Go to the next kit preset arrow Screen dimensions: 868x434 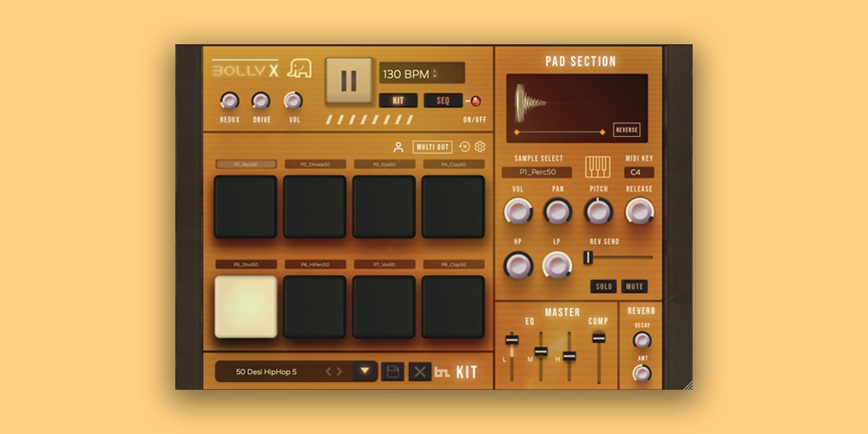tap(339, 372)
